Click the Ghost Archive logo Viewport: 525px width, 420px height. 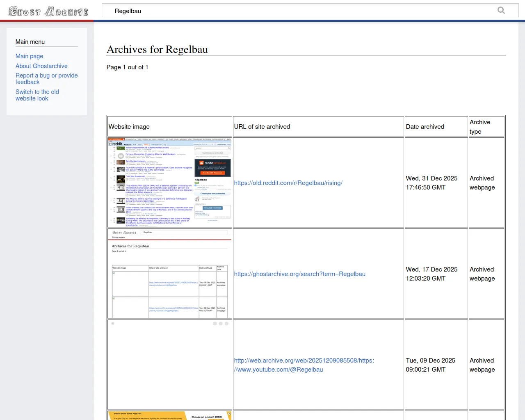tap(48, 11)
